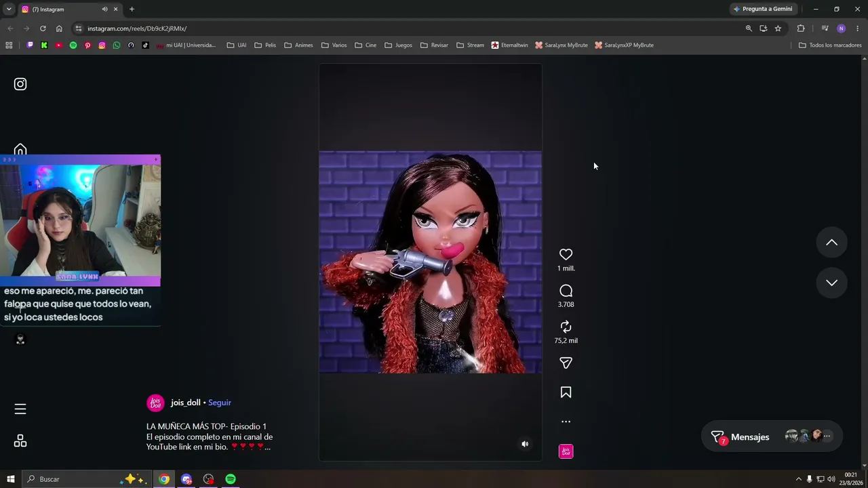Open the Instagram bookmark icon
The image size is (868, 488).
click(102, 45)
